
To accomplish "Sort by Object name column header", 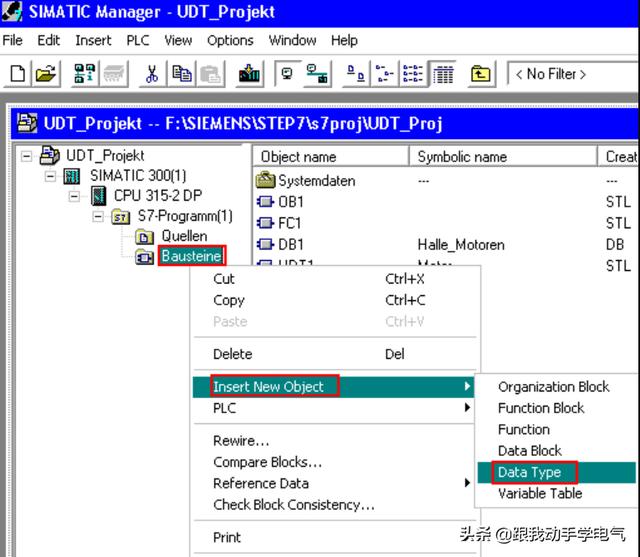I will point(331,157).
